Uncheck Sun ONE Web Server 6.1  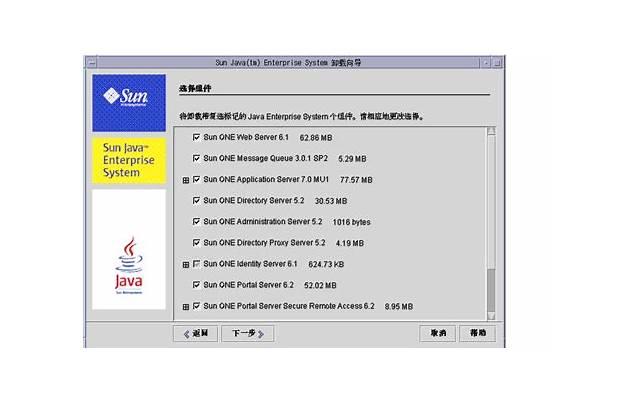click(196, 137)
